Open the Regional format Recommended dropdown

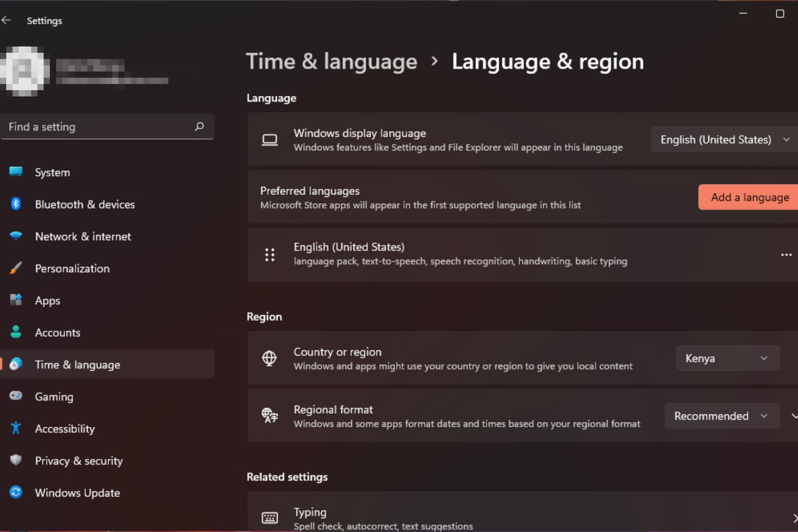pyautogui.click(x=722, y=416)
